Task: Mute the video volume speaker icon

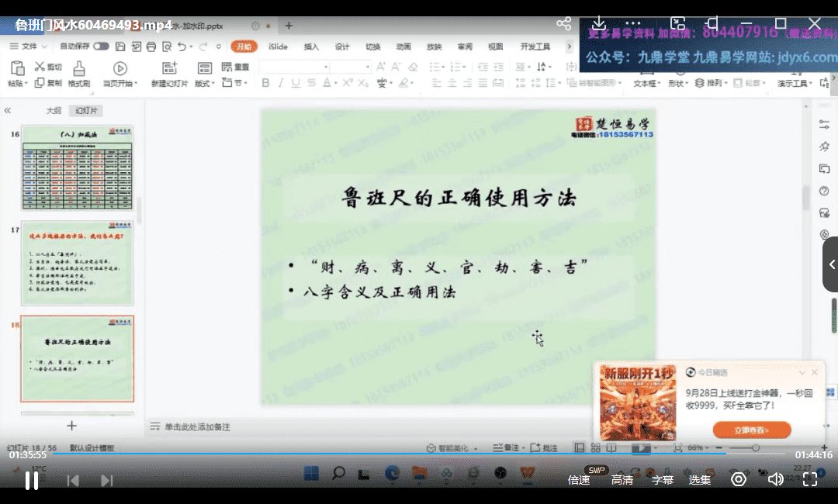Action: 775,479
